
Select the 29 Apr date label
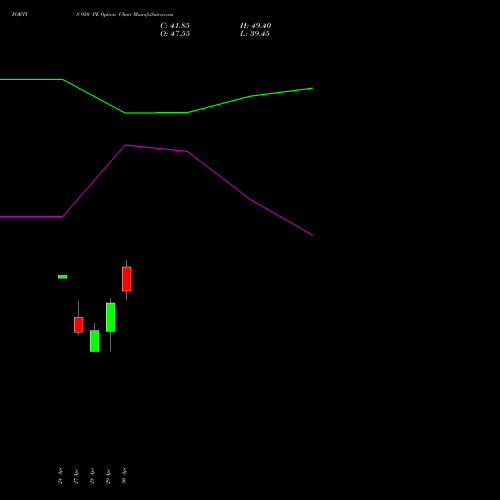[108, 476]
